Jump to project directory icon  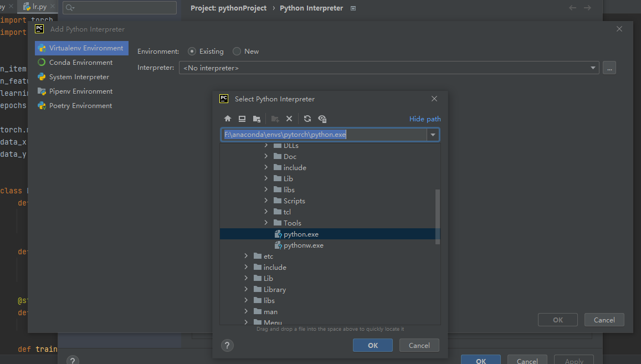(257, 119)
